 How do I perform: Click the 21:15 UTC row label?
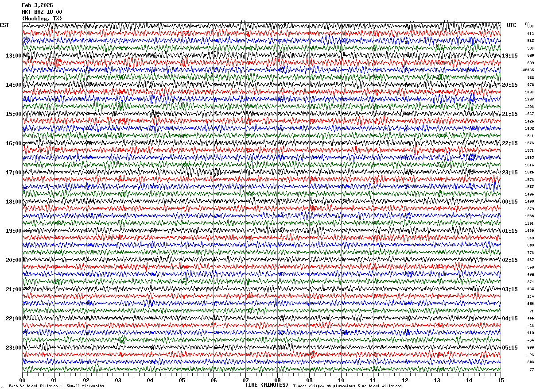(x=509, y=114)
